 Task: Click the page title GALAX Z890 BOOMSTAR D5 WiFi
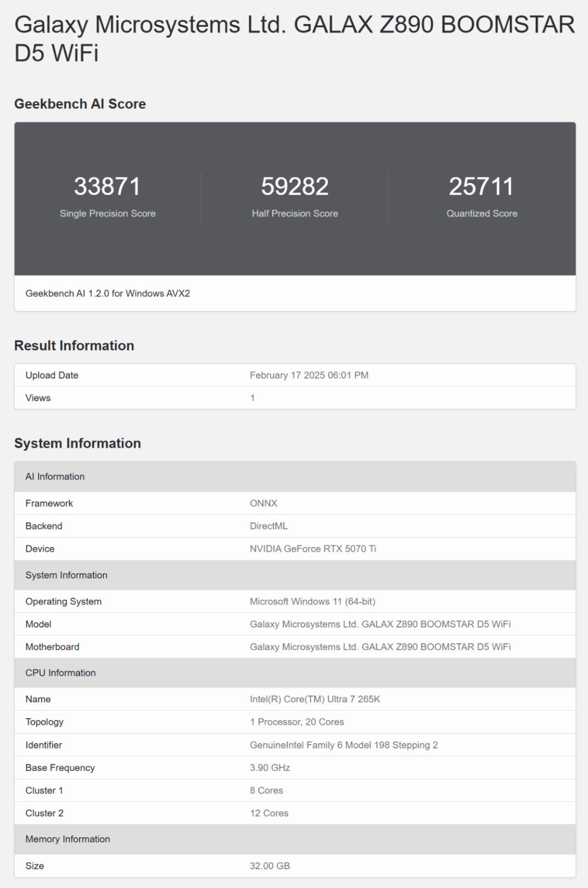click(x=295, y=39)
